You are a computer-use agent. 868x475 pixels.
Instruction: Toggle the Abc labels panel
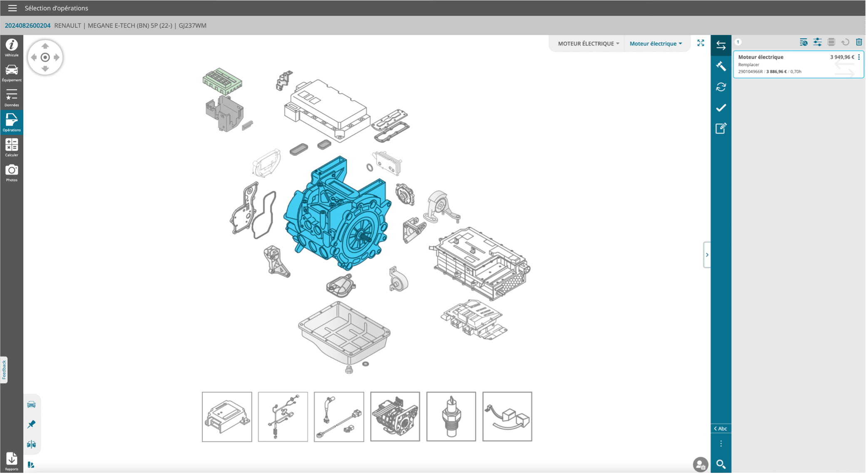(x=721, y=428)
